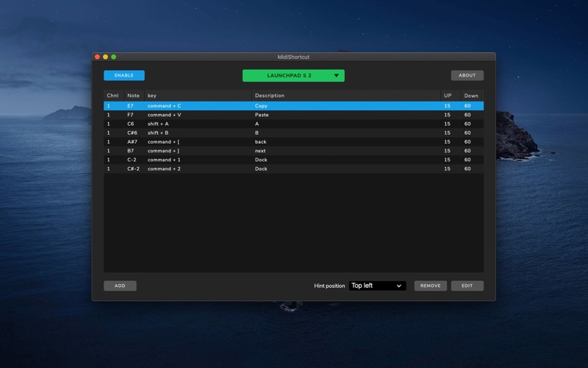The image size is (588, 368).
Task: Click the REMOVE button
Action: tap(431, 286)
